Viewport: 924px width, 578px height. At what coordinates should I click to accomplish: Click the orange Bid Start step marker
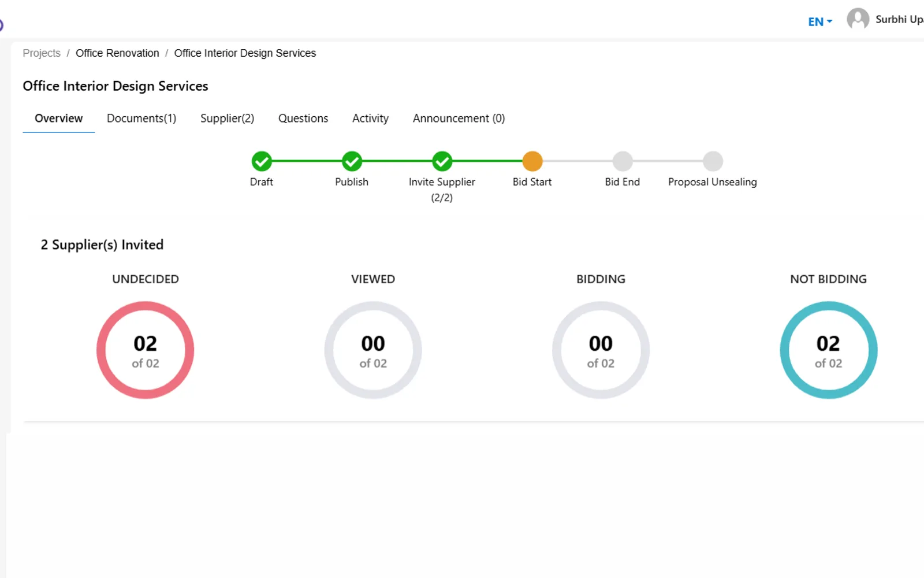(x=532, y=161)
